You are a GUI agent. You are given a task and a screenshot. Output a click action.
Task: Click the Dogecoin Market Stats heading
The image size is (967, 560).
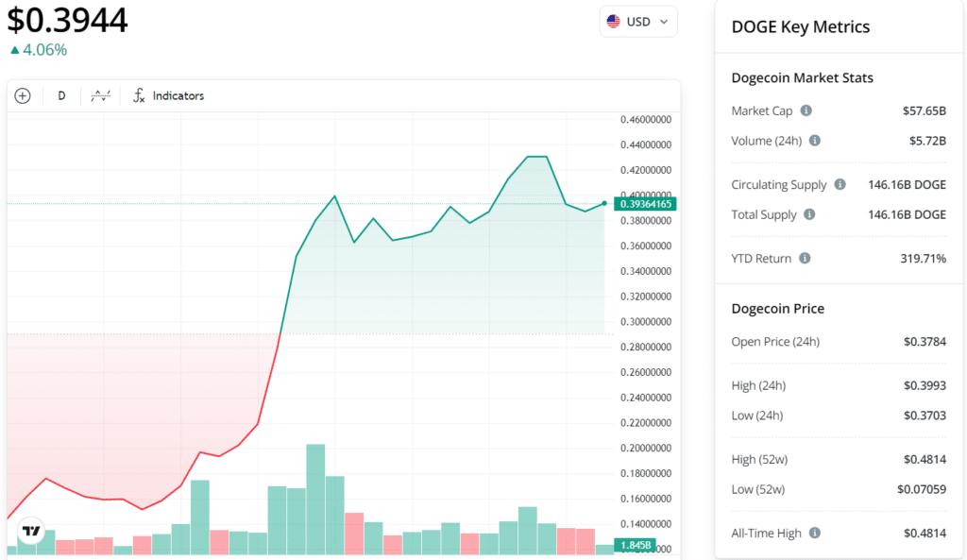pos(803,77)
